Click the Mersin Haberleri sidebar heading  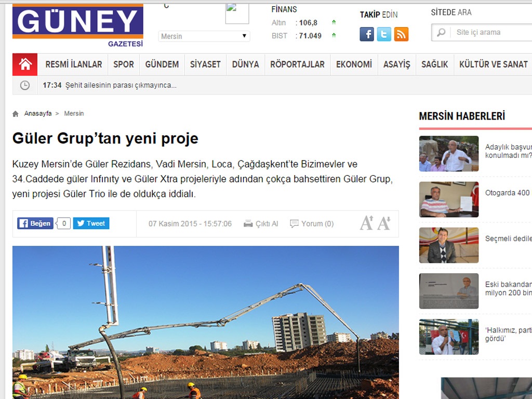pos(462,116)
